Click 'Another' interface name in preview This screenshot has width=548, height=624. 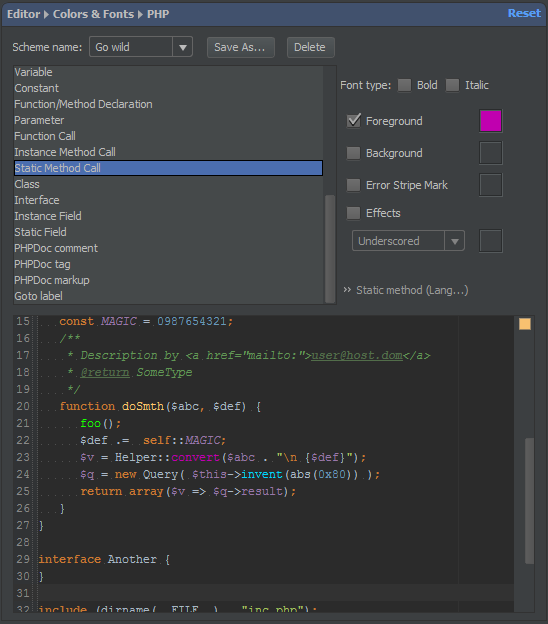pyautogui.click(x=132, y=559)
